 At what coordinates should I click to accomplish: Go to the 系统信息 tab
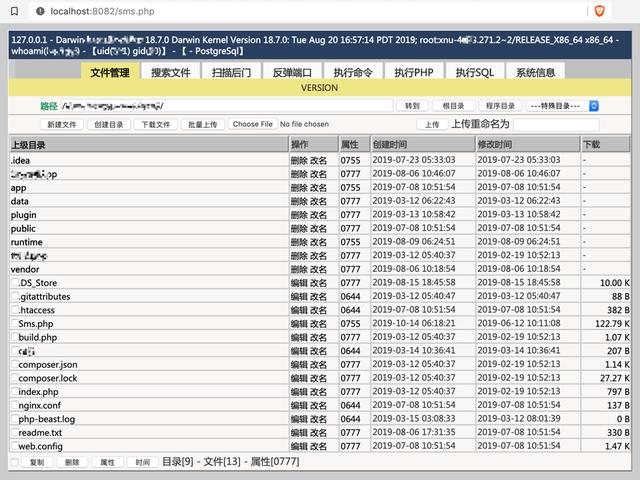pos(535,73)
